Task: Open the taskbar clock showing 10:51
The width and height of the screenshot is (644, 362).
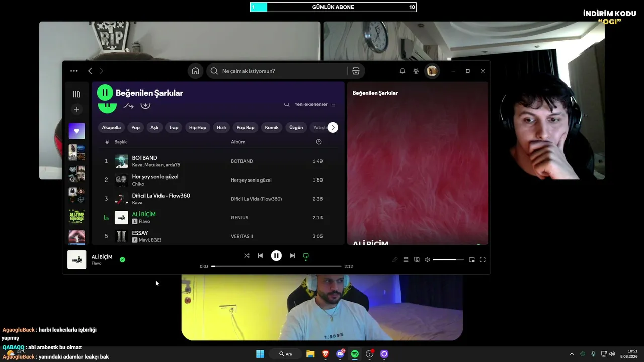Action: [629, 354]
